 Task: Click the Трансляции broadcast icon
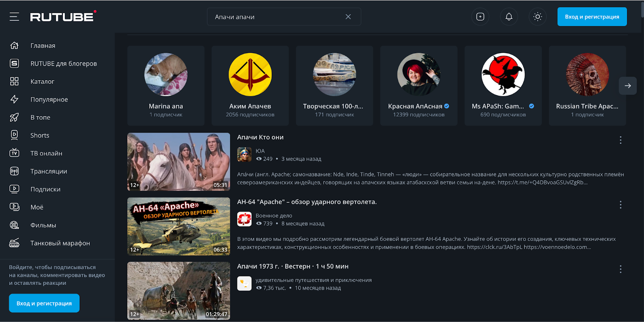click(x=14, y=171)
